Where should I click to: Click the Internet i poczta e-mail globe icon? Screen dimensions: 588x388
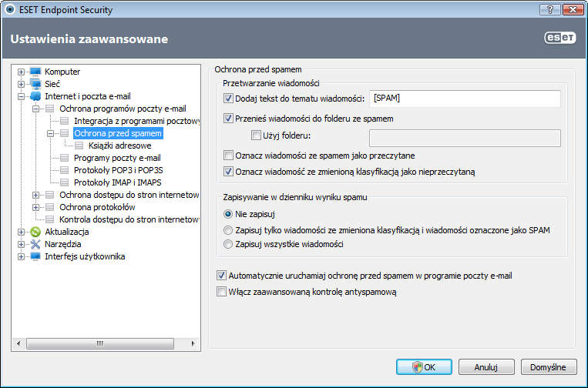coord(35,96)
